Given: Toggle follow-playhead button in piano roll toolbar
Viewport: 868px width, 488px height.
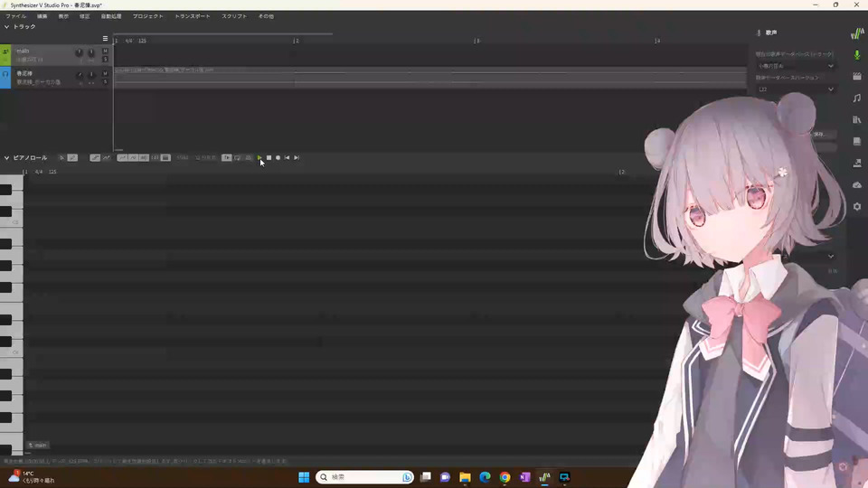Looking at the screenshot, I should pos(226,157).
